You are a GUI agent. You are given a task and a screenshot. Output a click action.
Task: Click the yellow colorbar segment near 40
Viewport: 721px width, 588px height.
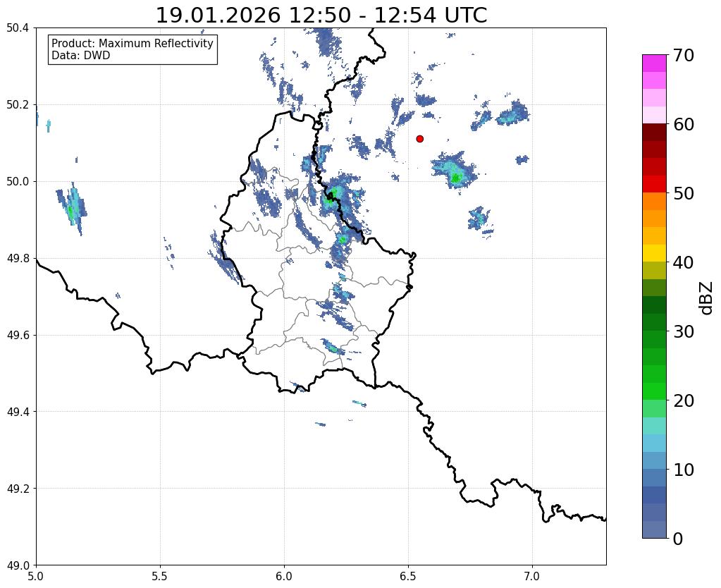[x=654, y=253]
